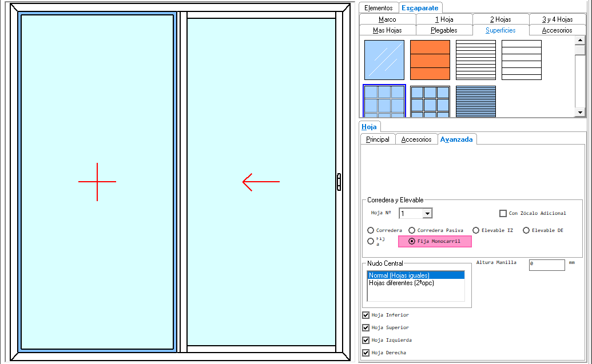Click the red arrow on the sliding right pane

(x=261, y=182)
